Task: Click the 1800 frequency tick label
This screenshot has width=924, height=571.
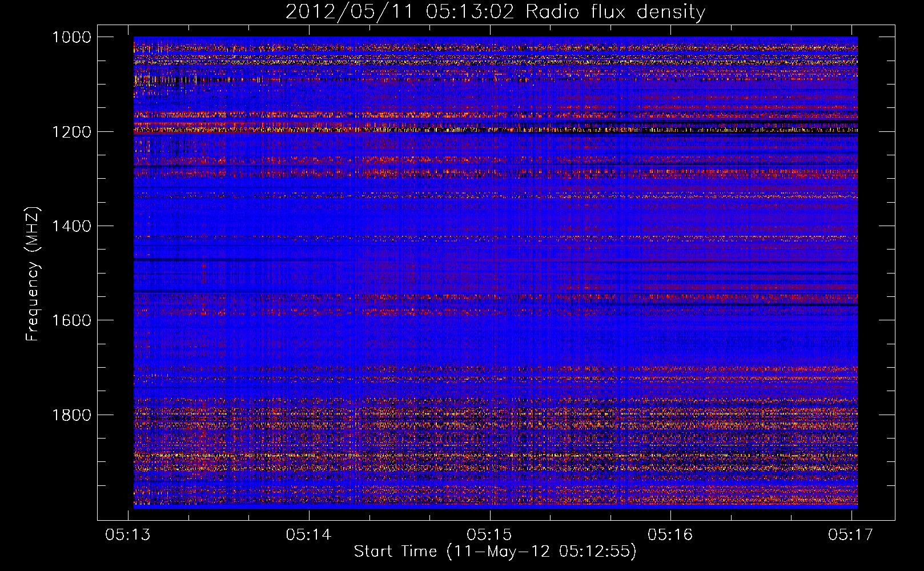Action: tap(71, 415)
